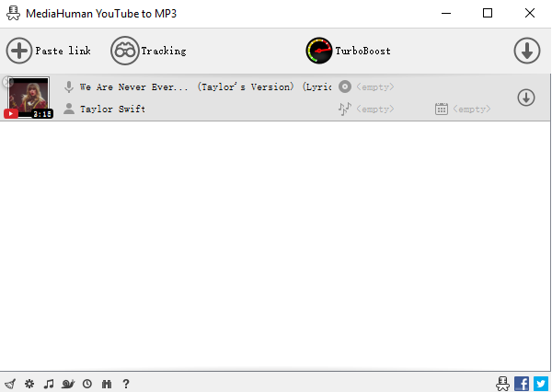The image size is (552, 392).
Task: Click the empty year field beside calendar icon
Action: 471,109
